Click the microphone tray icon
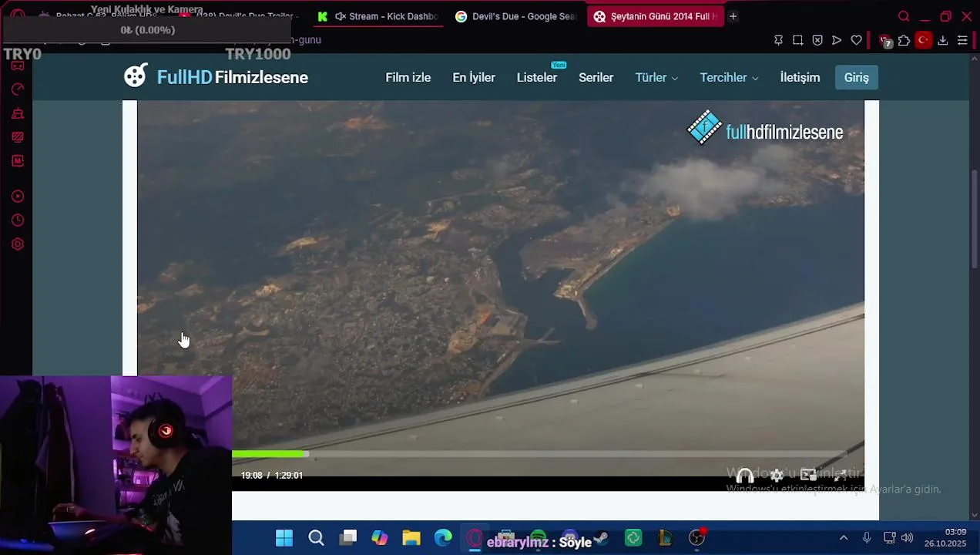 coord(867,538)
